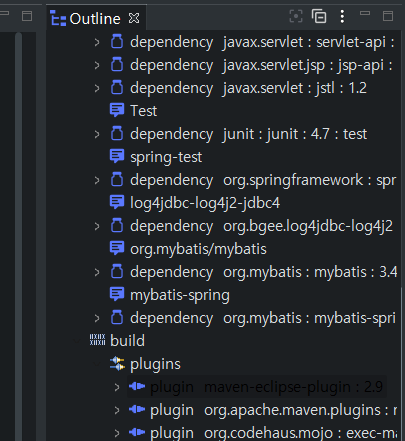This screenshot has height=441, width=405.
Task: Click the maven-eclipse-plugin plug icon
Action: point(137,386)
